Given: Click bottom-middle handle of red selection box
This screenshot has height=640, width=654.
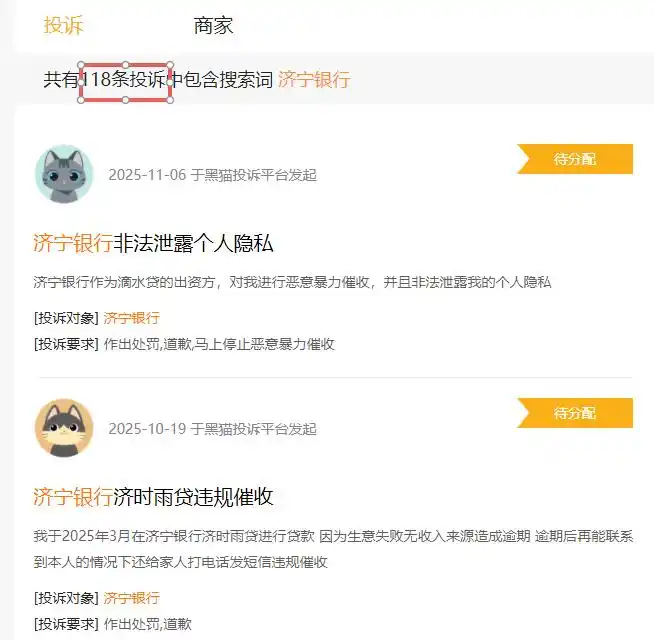Looking at the screenshot, I should click(x=126, y=100).
